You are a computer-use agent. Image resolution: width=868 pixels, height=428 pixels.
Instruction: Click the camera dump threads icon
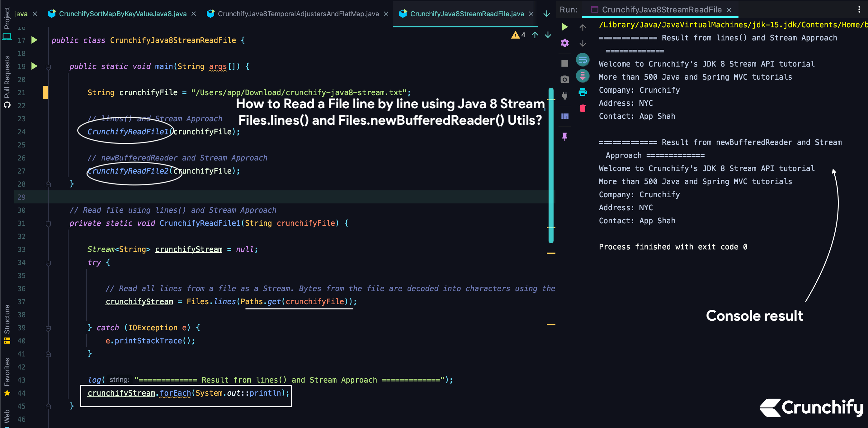565,79
